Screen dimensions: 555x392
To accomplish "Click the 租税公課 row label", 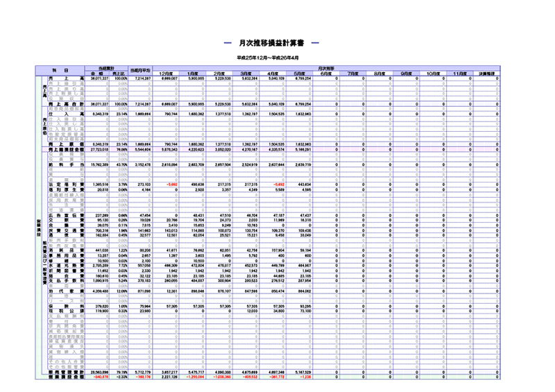I will [66, 311].
